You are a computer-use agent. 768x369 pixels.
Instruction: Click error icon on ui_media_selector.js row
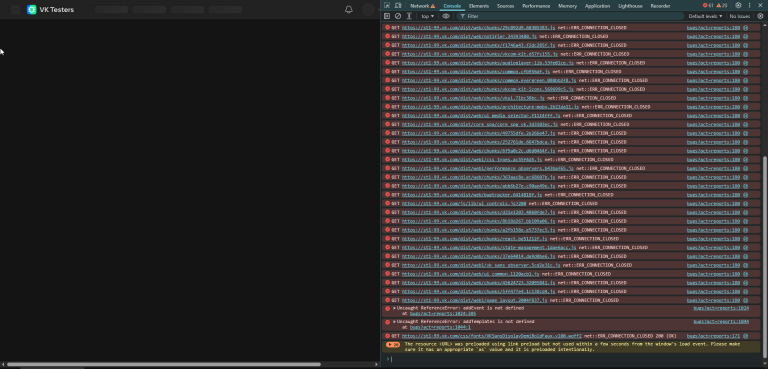point(387,116)
